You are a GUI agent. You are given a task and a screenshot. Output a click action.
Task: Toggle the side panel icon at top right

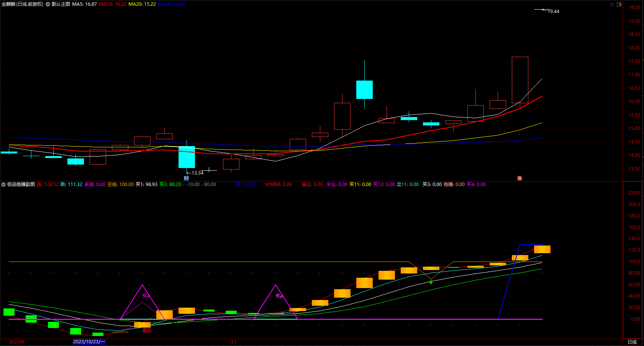[x=619, y=4]
